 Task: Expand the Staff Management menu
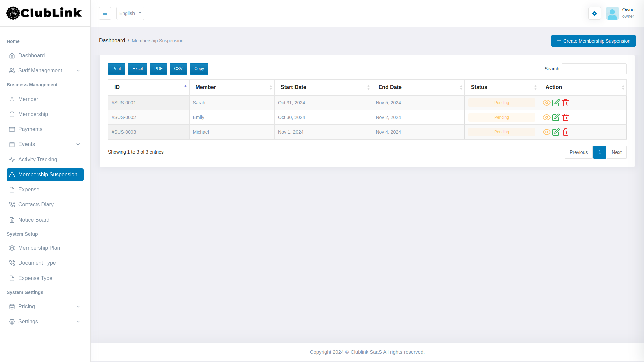pos(78,71)
